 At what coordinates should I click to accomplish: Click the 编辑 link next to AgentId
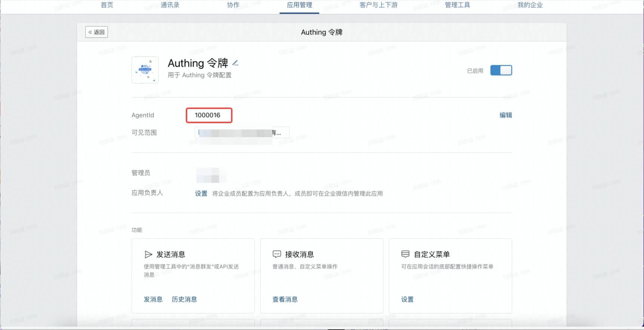[505, 115]
